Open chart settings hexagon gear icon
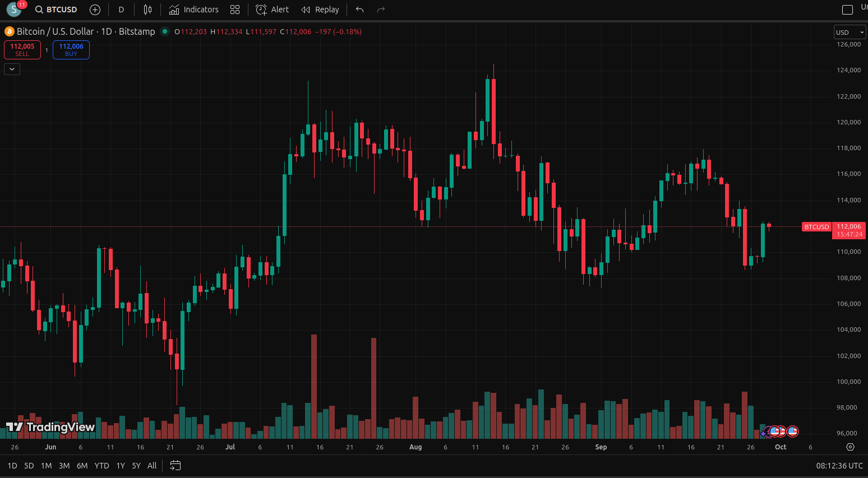The height and width of the screenshot is (478, 868). (851, 447)
